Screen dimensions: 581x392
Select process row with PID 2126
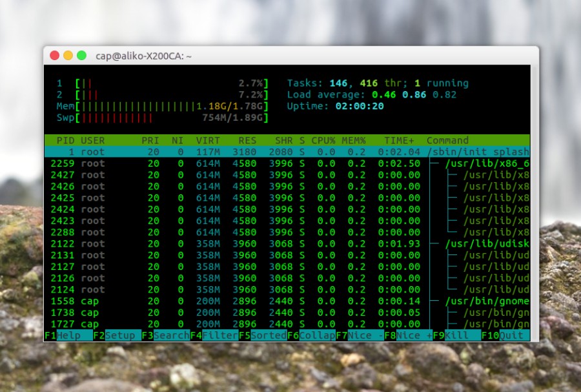pyautogui.click(x=287, y=278)
